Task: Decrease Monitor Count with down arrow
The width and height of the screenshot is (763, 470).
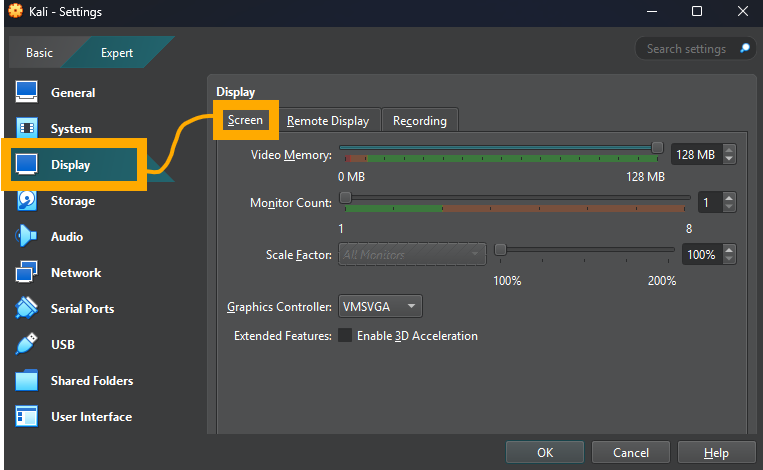Action: tap(728, 207)
